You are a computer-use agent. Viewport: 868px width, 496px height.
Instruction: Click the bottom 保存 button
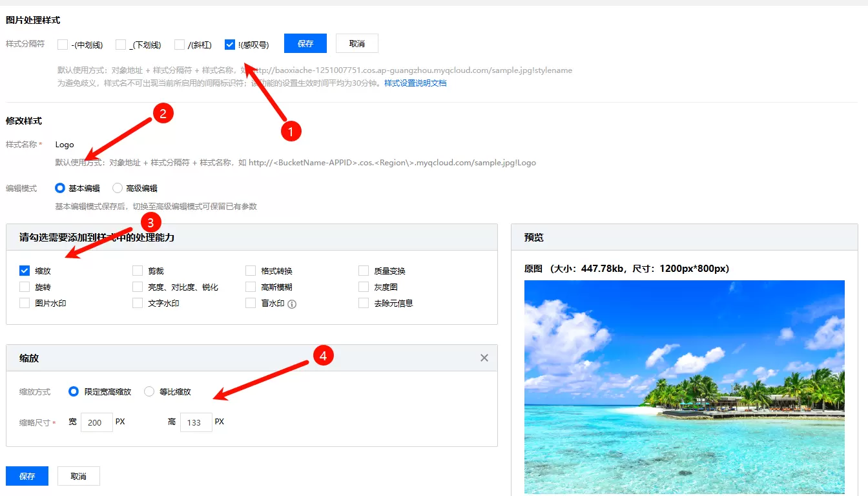click(x=27, y=476)
